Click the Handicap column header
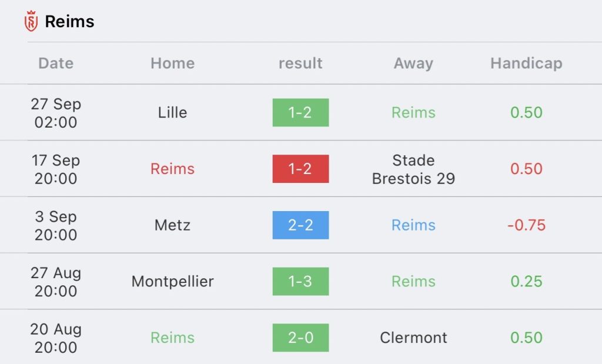The width and height of the screenshot is (602, 364). click(x=526, y=63)
